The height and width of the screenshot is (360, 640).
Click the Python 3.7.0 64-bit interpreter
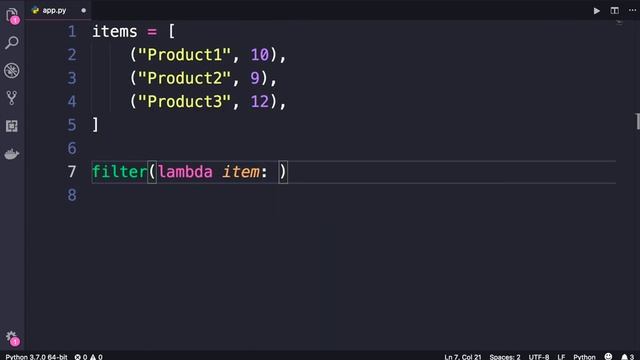click(36, 356)
